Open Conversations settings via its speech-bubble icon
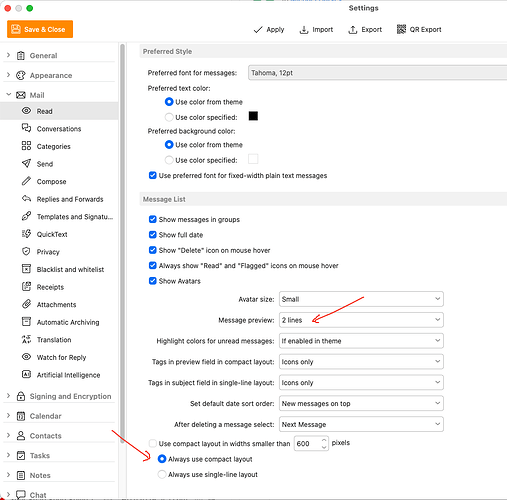Image resolution: width=507 pixels, height=500 pixels. click(x=26, y=128)
